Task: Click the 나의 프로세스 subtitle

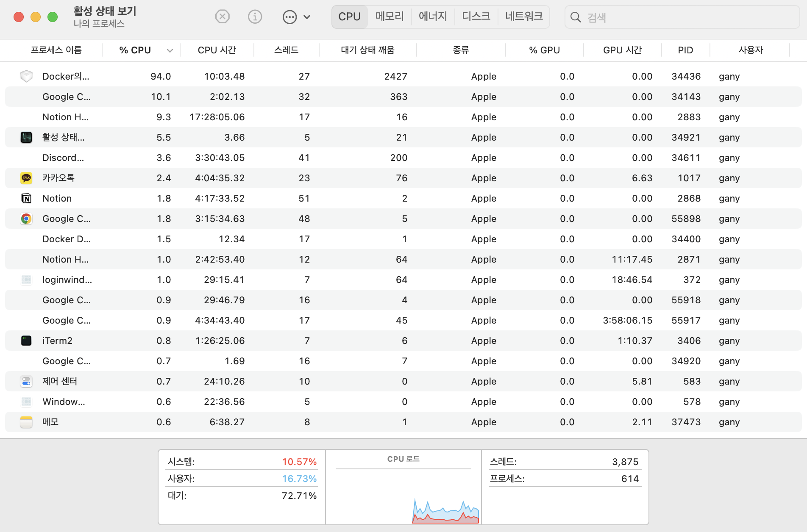Action: tap(99, 24)
